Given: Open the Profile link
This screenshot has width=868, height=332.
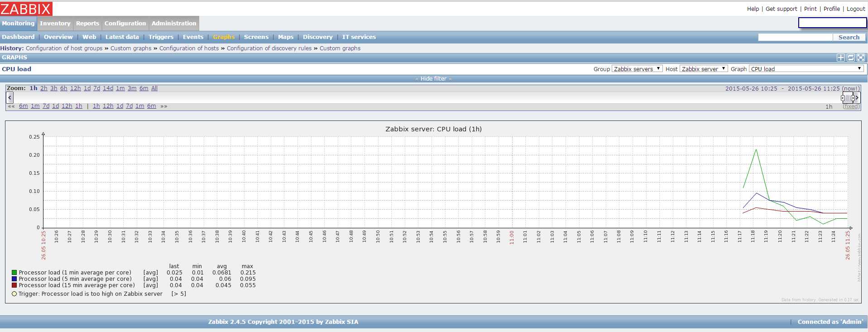Looking at the screenshot, I should click(x=831, y=9).
